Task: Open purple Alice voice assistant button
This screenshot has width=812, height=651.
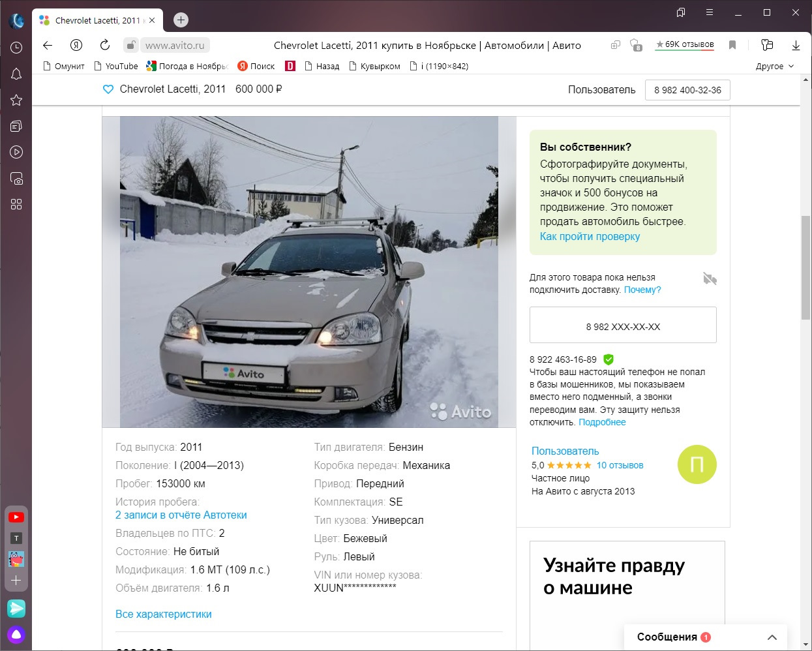Action: [x=16, y=634]
